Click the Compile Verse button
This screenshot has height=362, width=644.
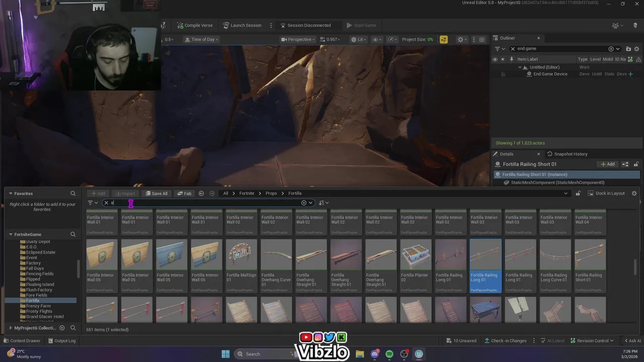[x=195, y=25]
